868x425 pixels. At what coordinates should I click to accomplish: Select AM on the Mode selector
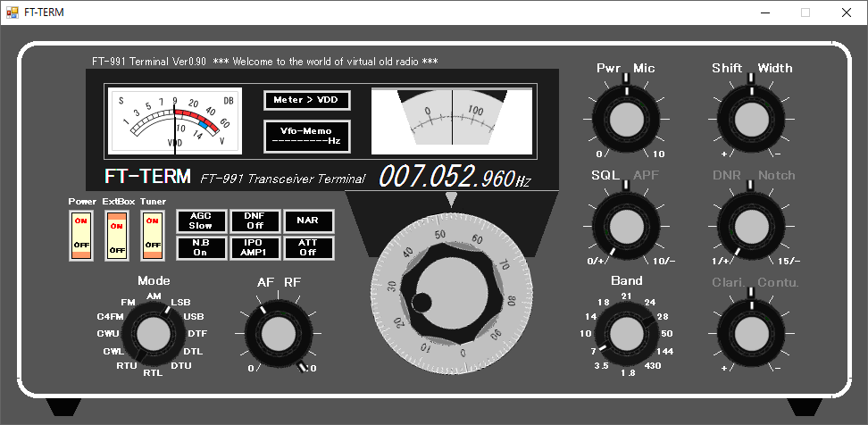click(154, 296)
